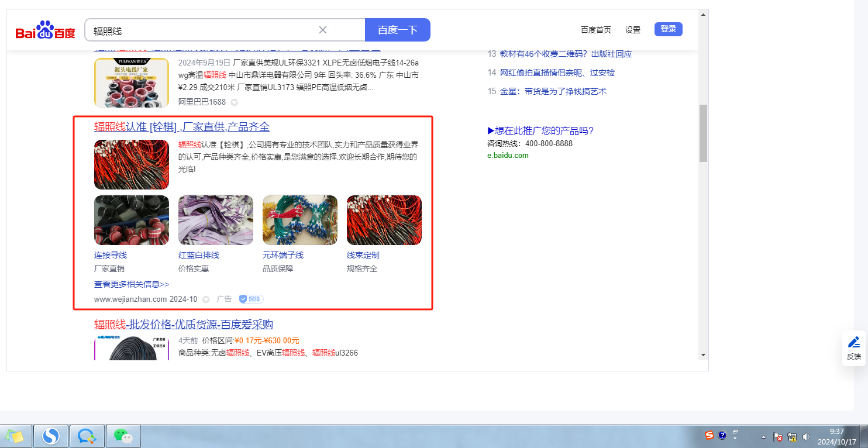Screen dimensions: 868x448
Task: Click the Show desktop button
Action: [864, 437]
